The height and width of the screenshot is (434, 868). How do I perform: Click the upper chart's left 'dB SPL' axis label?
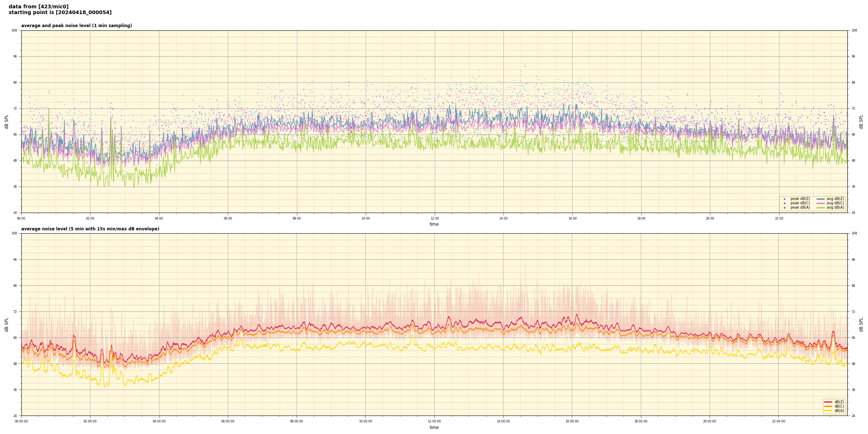(7, 122)
